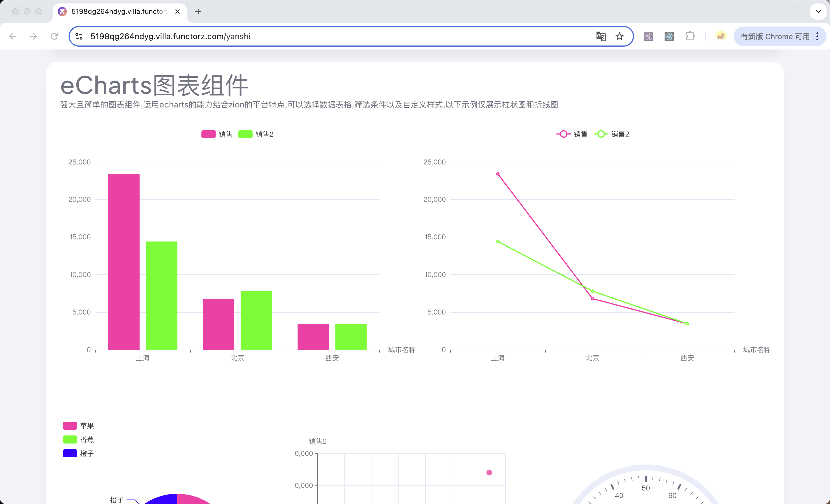Click the gauge's 50 tick label

click(646, 488)
